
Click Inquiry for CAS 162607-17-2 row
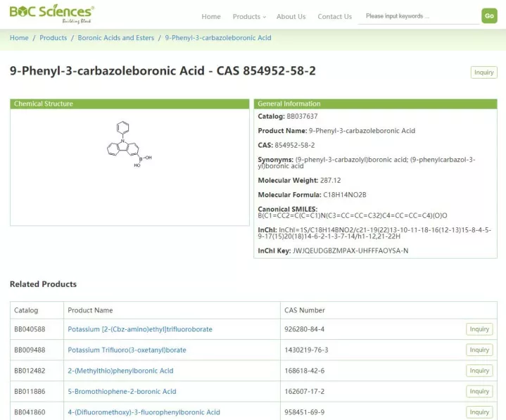(x=479, y=391)
